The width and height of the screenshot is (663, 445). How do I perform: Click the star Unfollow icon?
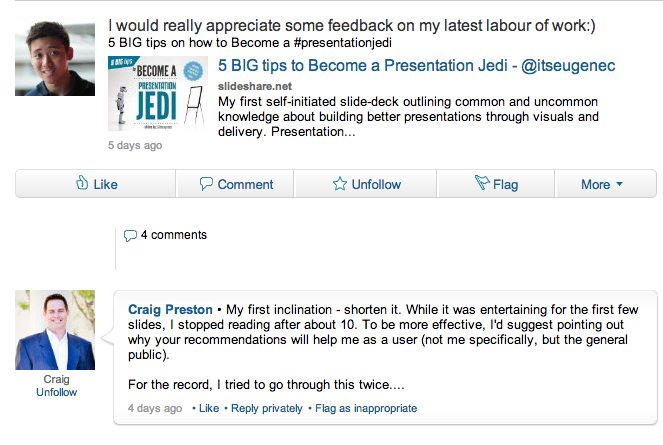(x=339, y=184)
